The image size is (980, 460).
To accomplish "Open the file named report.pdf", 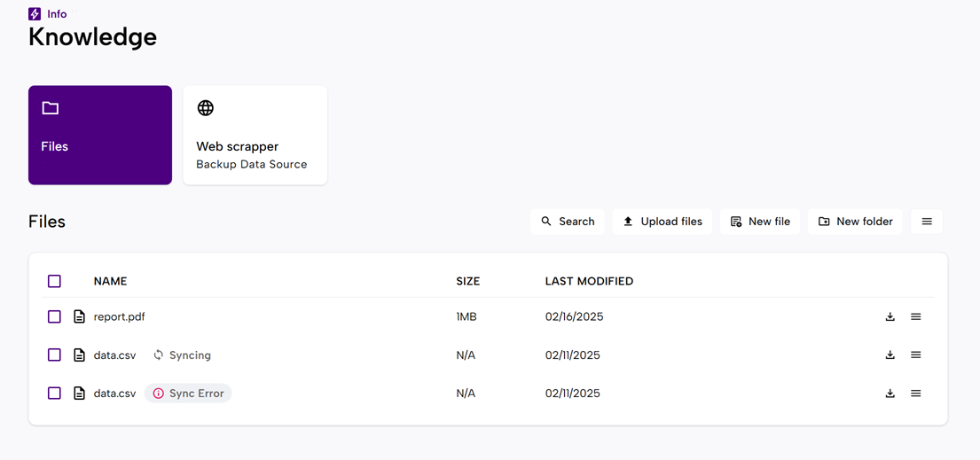I will coord(120,317).
